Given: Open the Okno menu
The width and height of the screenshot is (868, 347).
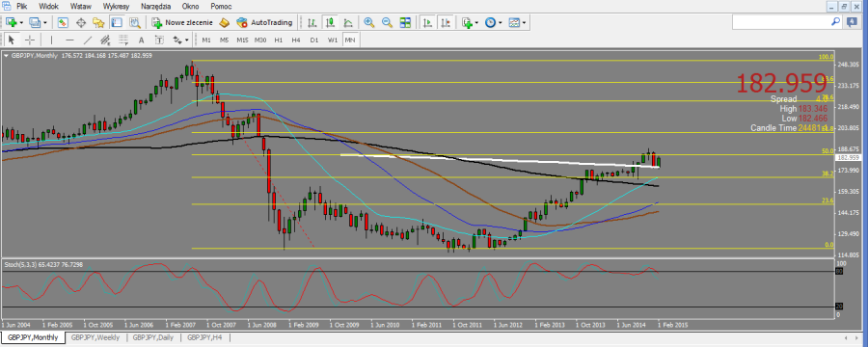Looking at the screenshot, I should (x=191, y=7).
